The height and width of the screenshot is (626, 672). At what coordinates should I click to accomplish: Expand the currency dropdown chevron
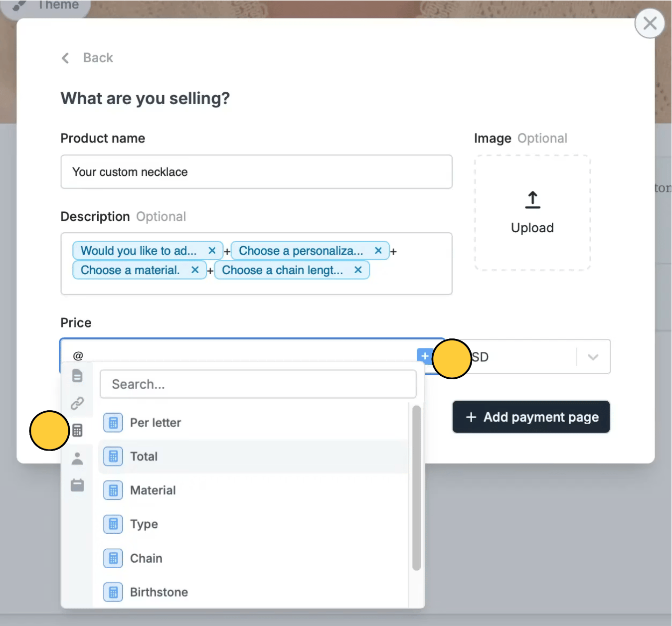593,357
